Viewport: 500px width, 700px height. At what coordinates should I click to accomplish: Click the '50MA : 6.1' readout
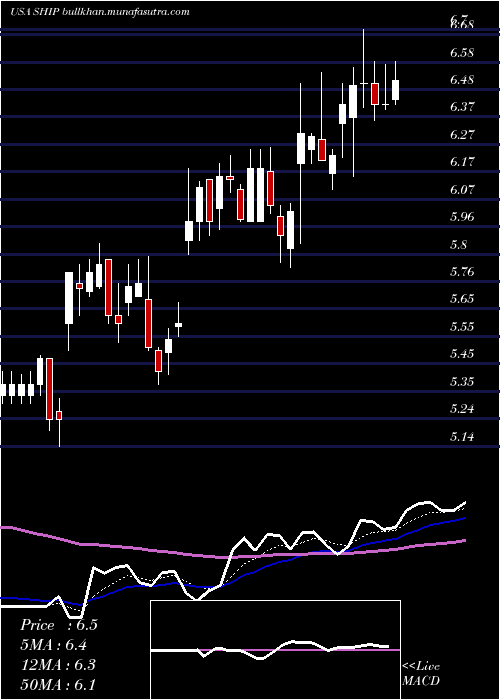point(58,684)
